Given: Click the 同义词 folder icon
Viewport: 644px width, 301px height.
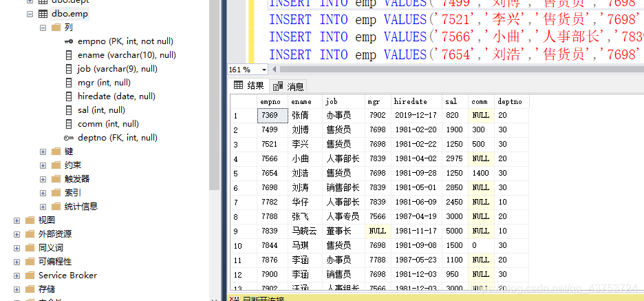Looking at the screenshot, I should pos(30,248).
